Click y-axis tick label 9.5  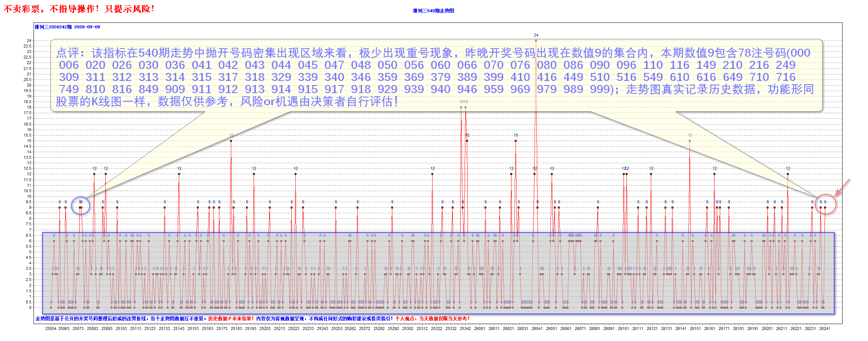point(28,202)
